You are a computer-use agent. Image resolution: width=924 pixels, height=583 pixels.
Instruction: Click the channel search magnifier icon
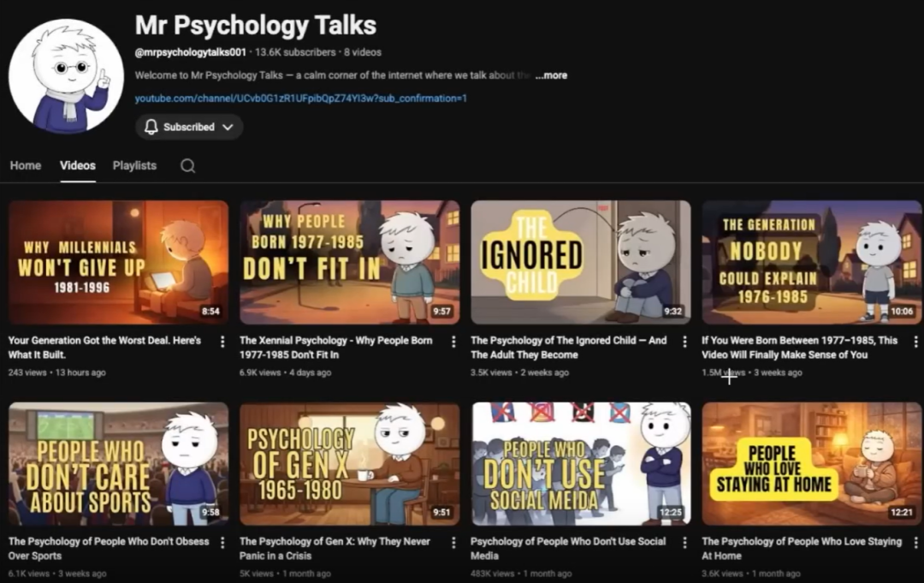pos(188,166)
